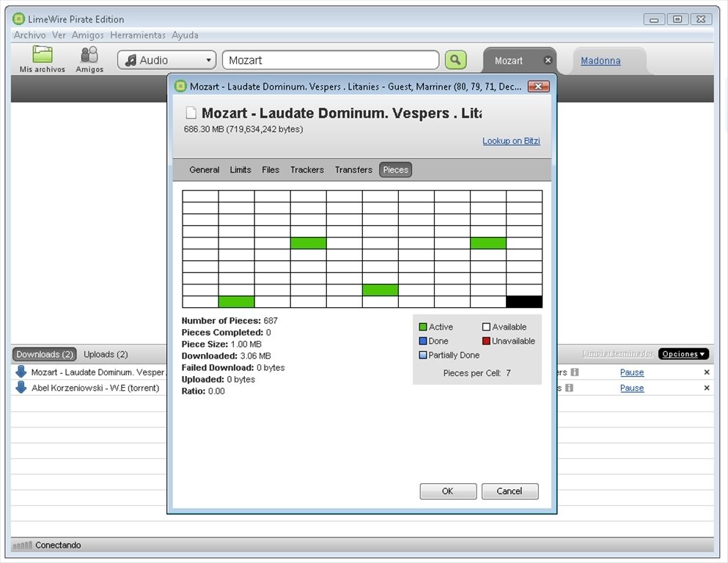Image resolution: width=728 pixels, height=563 pixels.
Task: Click the Conectando status text
Action: click(58, 545)
